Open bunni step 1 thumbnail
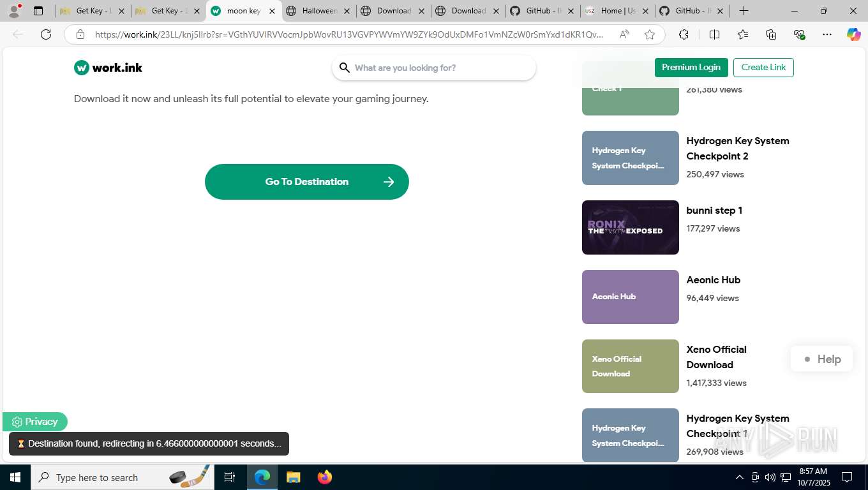Screen dimensions: 868x490 (631, 227)
